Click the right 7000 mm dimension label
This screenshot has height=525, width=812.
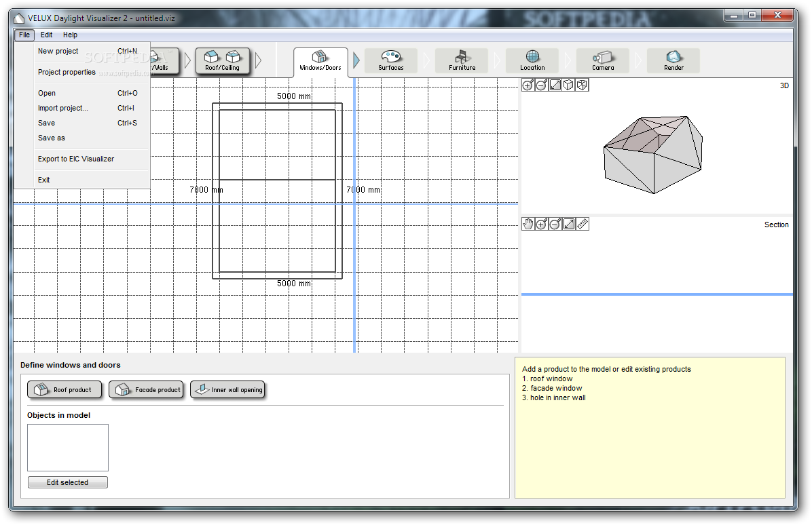pos(363,190)
